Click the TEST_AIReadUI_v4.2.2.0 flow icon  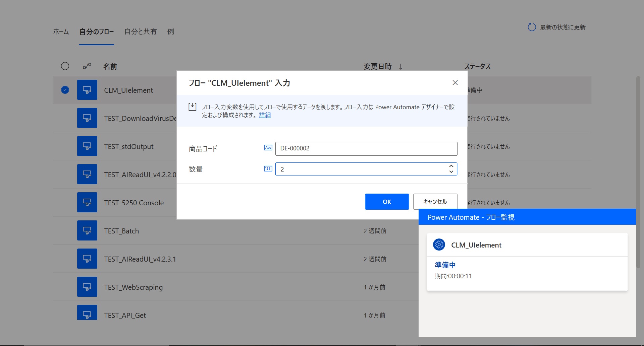point(87,174)
